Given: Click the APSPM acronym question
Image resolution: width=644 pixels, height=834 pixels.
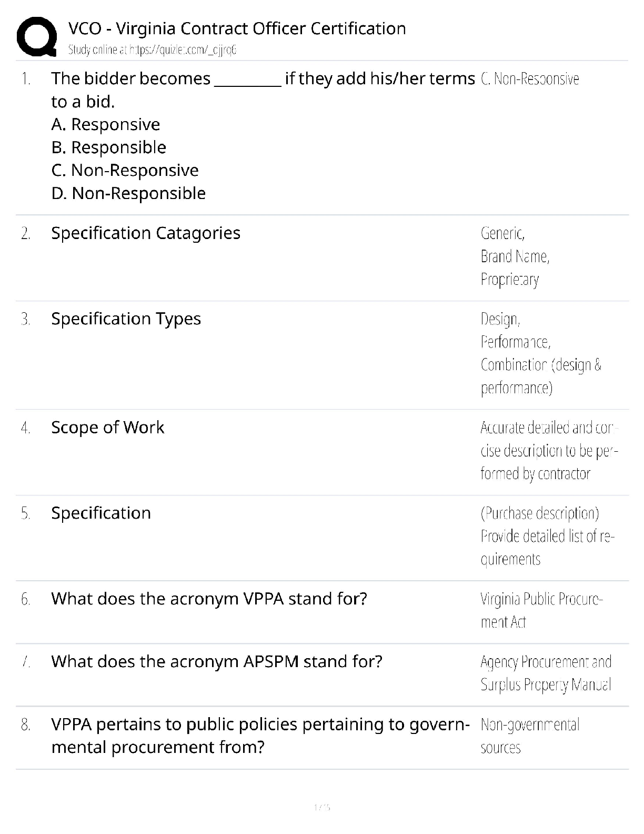Looking at the screenshot, I should (x=217, y=661).
